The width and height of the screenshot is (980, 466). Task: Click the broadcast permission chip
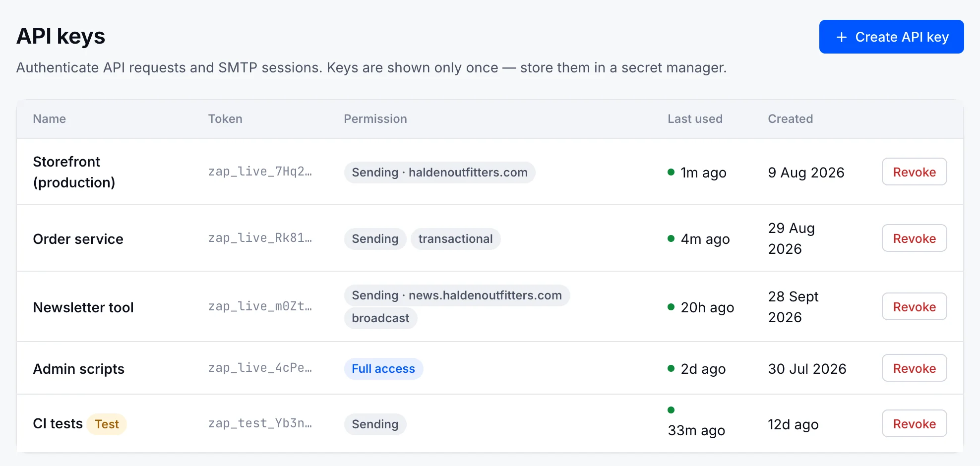(380, 318)
